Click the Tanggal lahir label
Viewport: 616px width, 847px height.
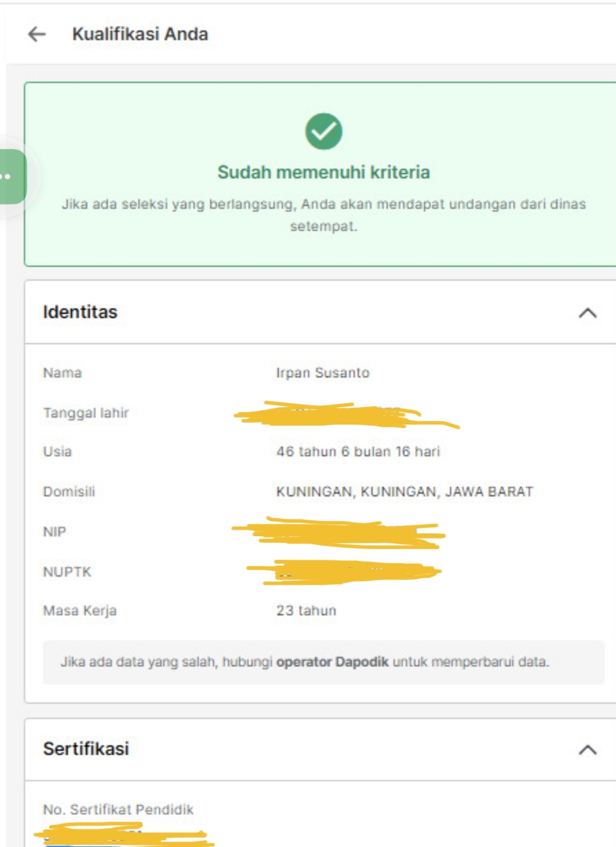86,413
